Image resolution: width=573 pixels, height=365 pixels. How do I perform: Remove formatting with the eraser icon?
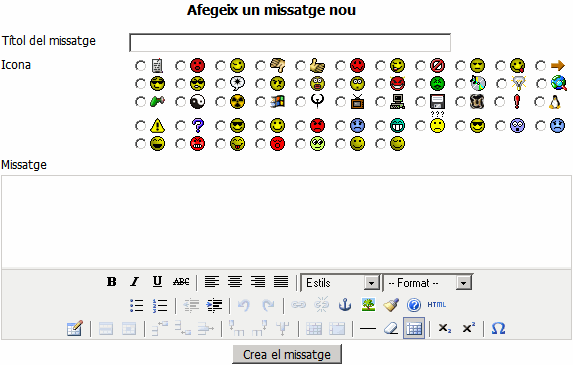[x=391, y=328]
